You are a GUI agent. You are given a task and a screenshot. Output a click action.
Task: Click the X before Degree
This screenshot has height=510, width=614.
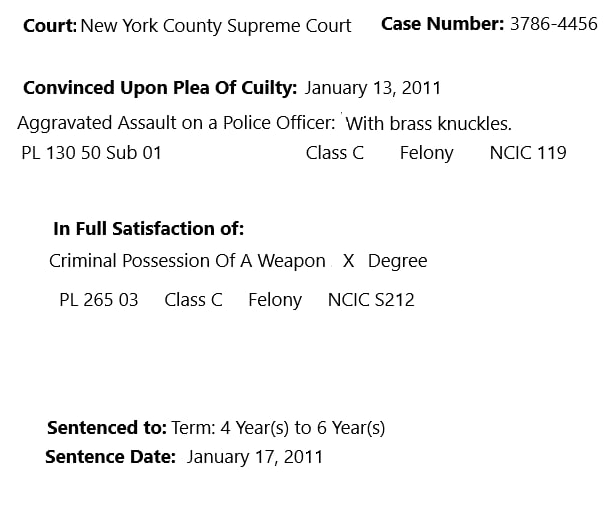[349, 261]
